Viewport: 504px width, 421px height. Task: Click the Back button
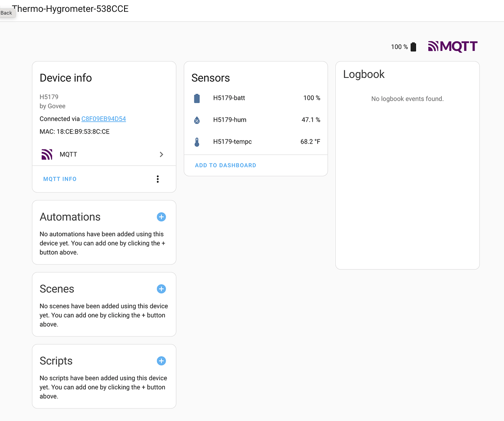7,13
